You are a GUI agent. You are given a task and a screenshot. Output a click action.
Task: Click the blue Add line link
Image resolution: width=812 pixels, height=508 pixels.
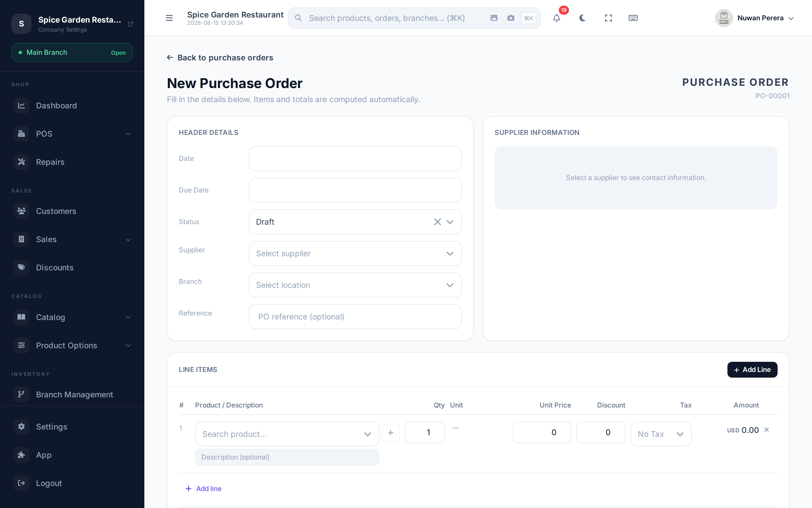[x=204, y=489]
